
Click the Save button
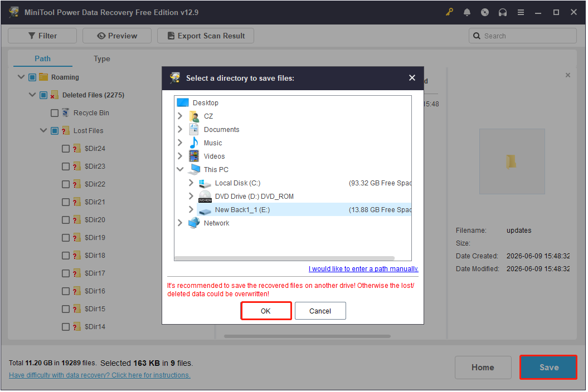click(550, 369)
